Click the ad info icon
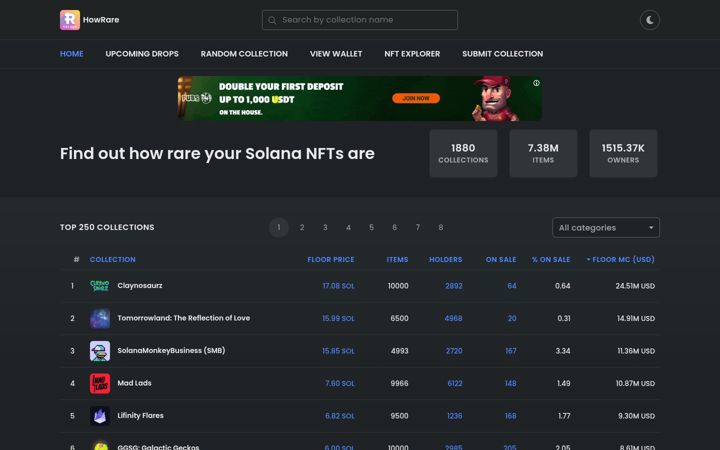720x450 pixels. [536, 83]
